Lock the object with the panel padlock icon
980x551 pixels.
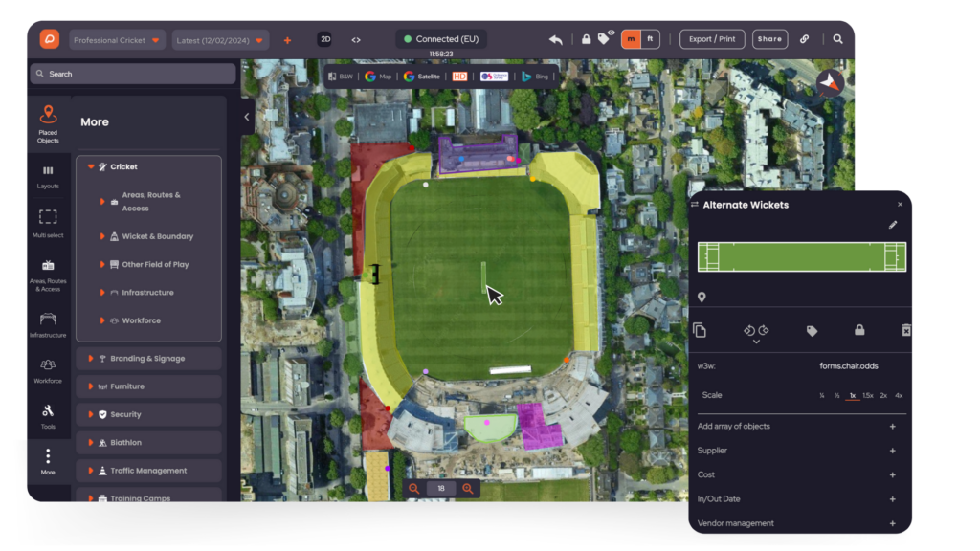pyautogui.click(x=860, y=330)
